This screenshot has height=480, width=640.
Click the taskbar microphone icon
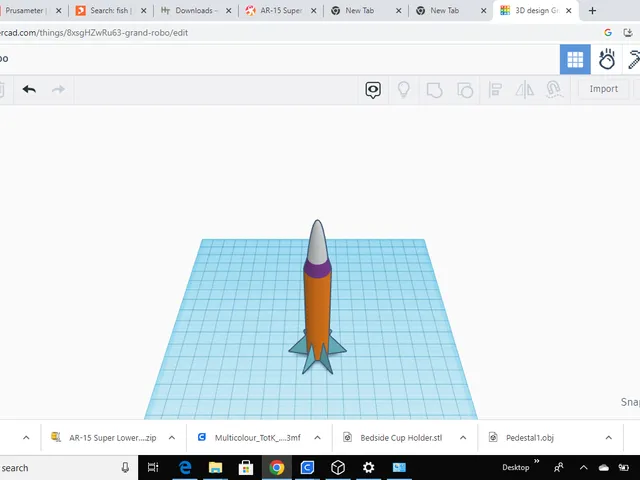tap(125, 468)
